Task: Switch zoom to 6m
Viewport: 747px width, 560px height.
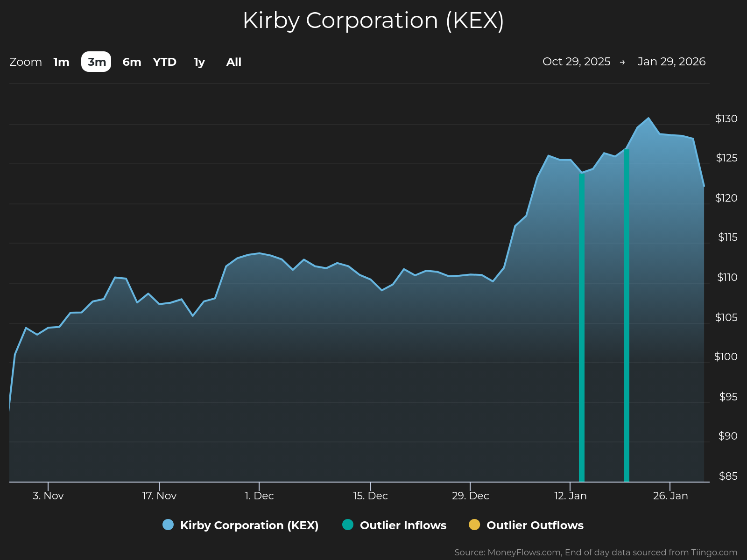Action: coord(132,62)
